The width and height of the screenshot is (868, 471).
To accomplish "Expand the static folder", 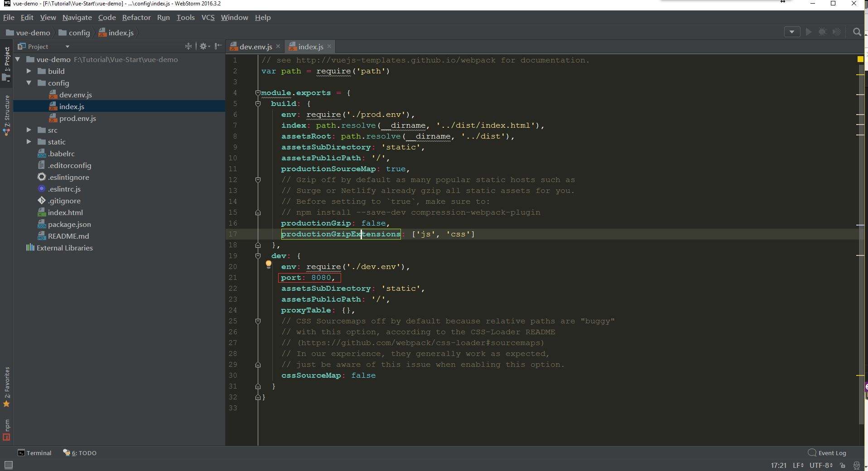I will (29, 142).
